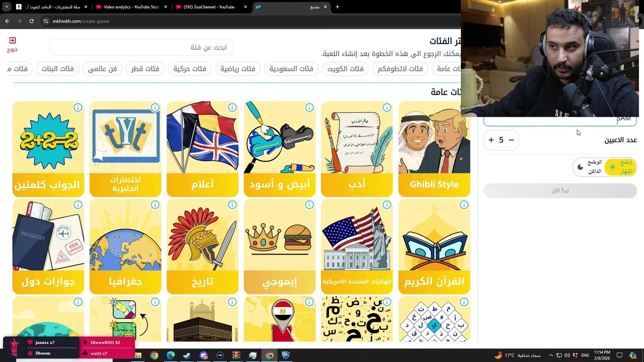Open Microsoft Edge from the taskbar
The height and width of the screenshot is (362, 644).
pyautogui.click(x=171, y=355)
